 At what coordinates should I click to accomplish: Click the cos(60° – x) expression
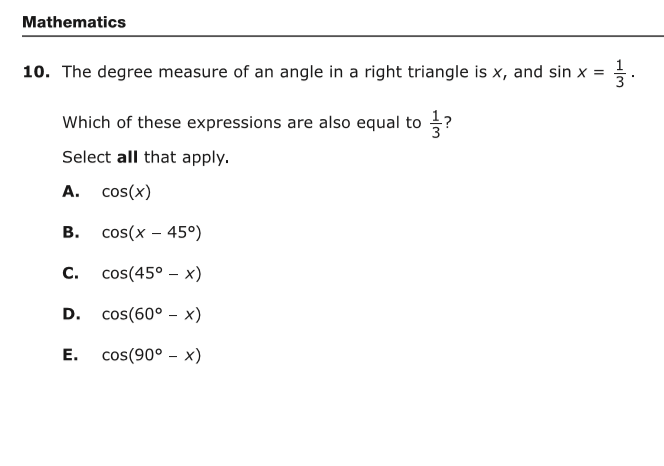[x=152, y=314]
